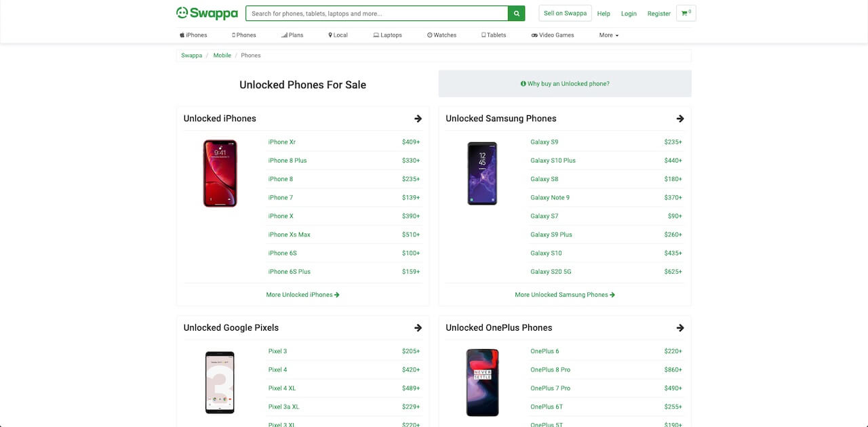The width and height of the screenshot is (868, 427).
Task: Click the arrow icon on Unlocked Google Pixels
Action: pyautogui.click(x=418, y=327)
